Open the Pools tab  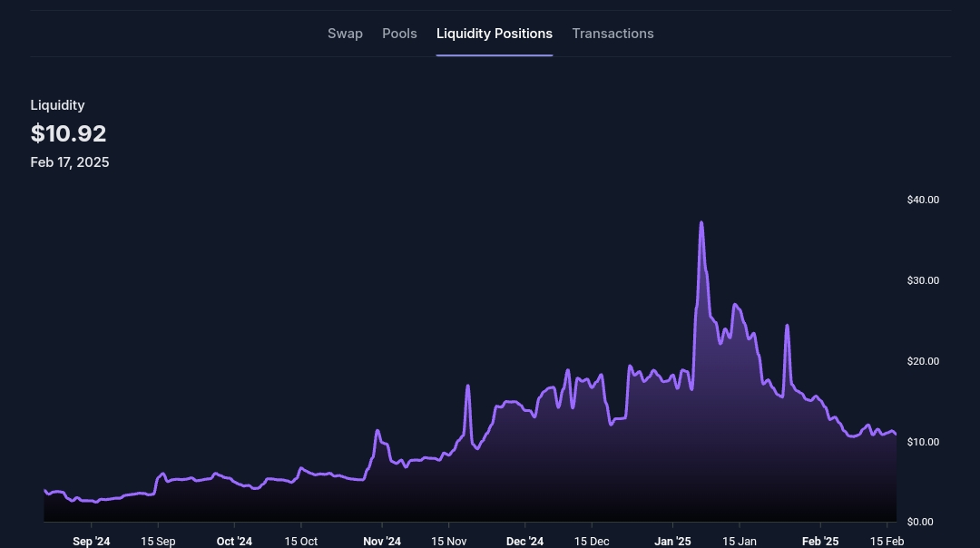point(399,34)
